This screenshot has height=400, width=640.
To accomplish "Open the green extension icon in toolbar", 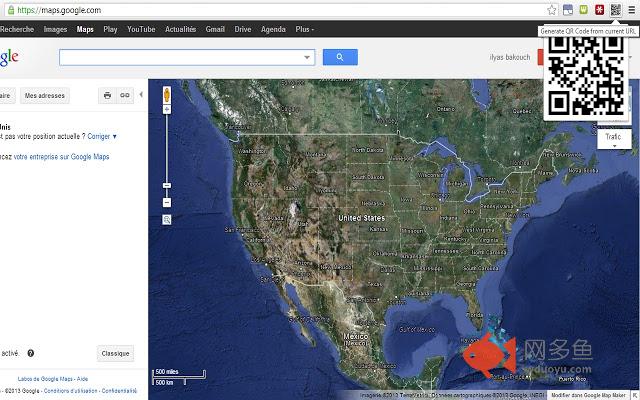I will click(583, 9).
